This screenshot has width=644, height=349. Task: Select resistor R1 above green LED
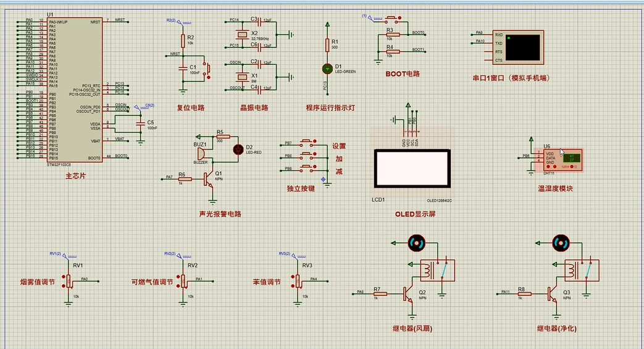(327, 45)
